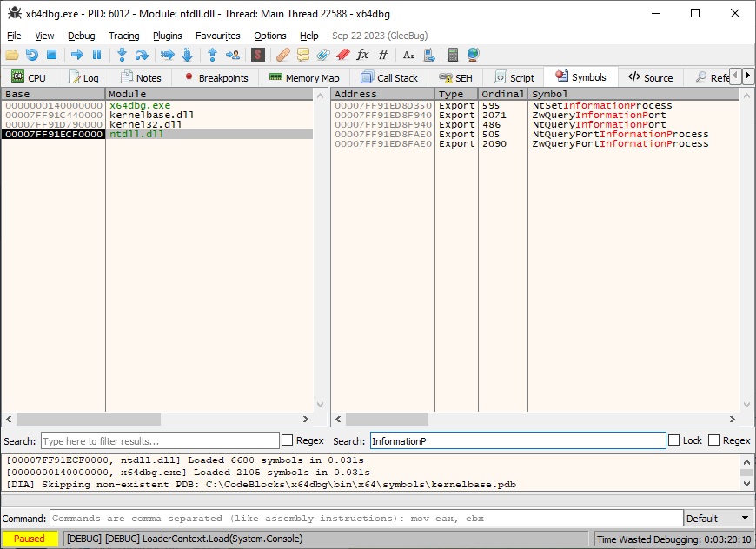
Task: Open the Default command profile dropdown
Action: [x=718, y=517]
